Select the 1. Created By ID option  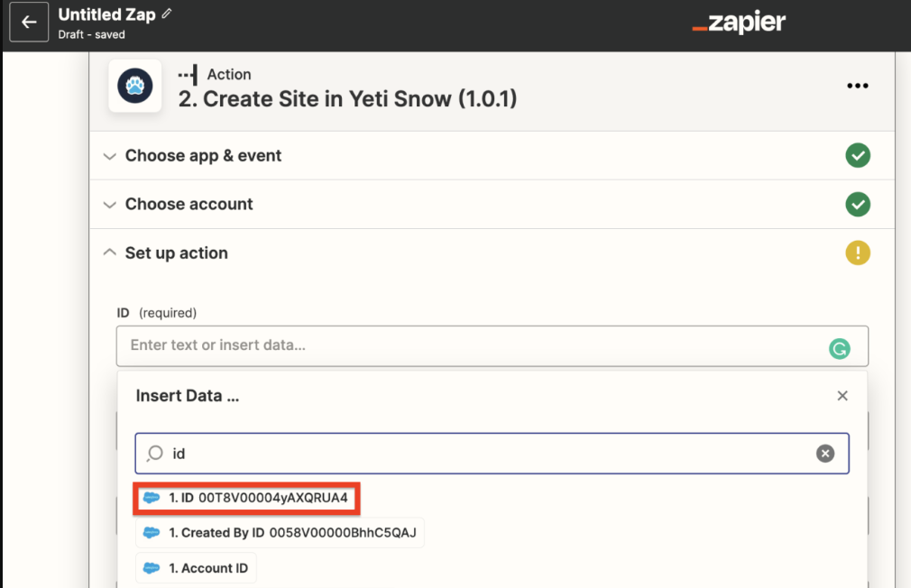tap(280, 533)
